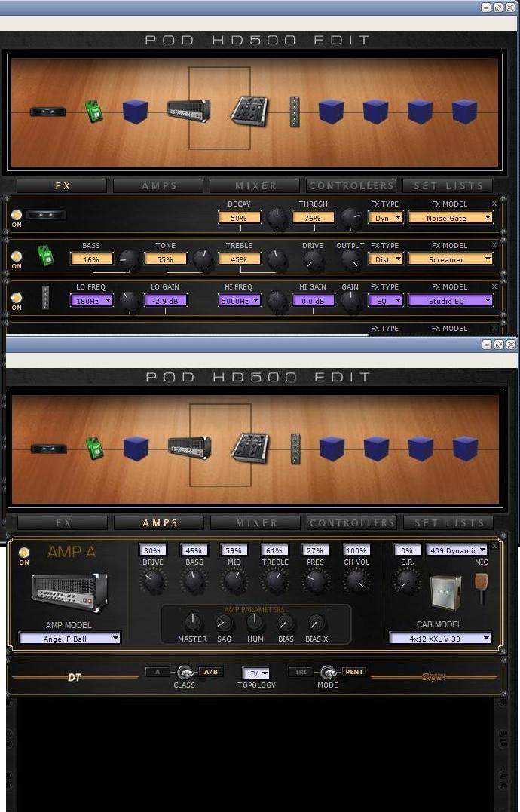
Task: Open FX TYPE Dyn dropdown
Action: (385, 218)
